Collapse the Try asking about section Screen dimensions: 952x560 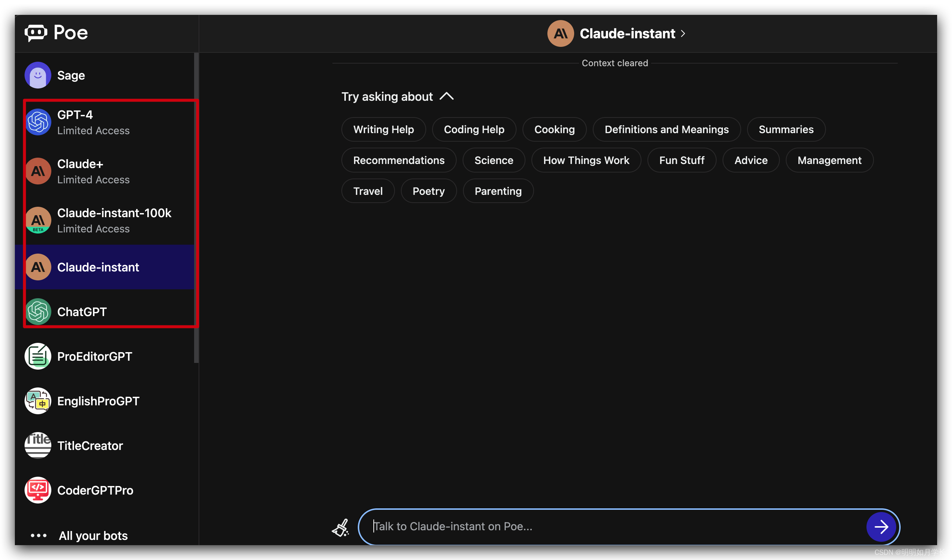coord(447,96)
